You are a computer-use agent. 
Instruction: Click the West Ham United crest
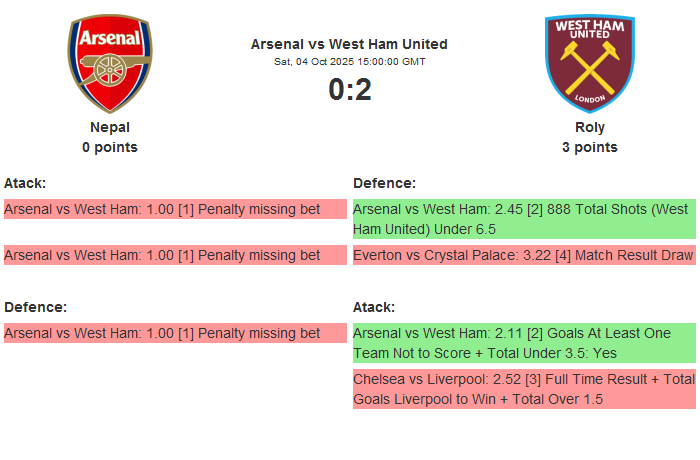click(589, 63)
